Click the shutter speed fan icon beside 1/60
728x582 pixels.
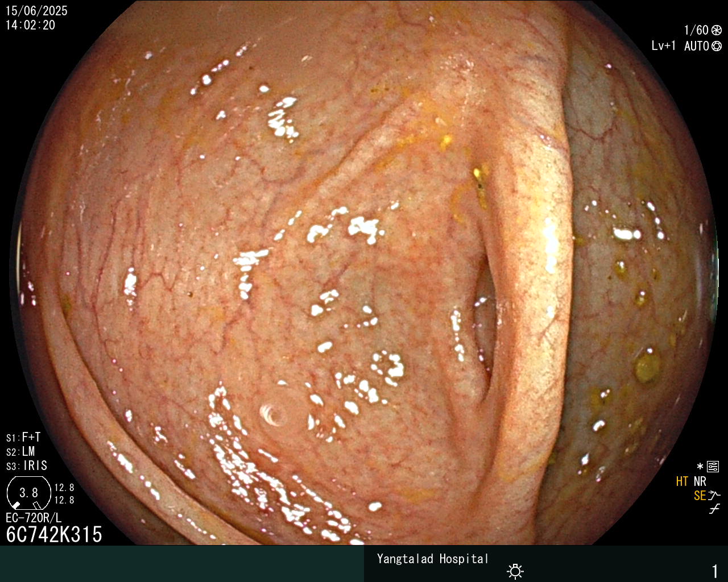click(717, 31)
